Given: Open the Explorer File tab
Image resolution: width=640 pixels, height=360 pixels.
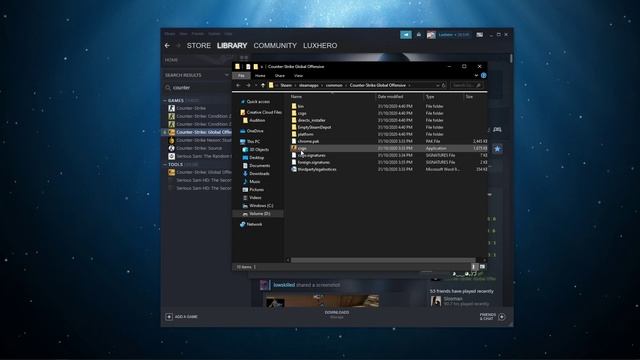Looking at the screenshot, I should click(241, 76).
